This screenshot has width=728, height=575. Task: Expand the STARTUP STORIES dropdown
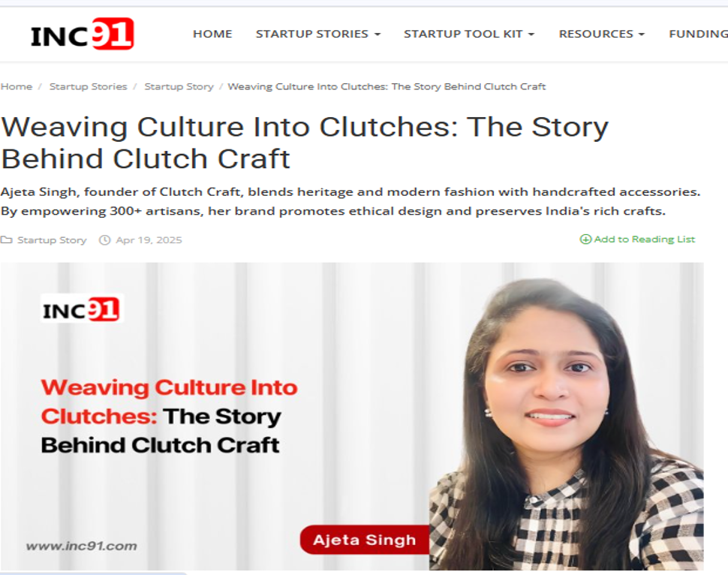[x=318, y=34]
